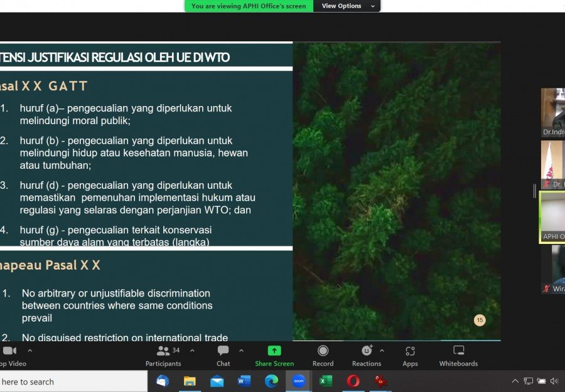
Task: Click the "Whiteboards" label
Action: tap(458, 364)
